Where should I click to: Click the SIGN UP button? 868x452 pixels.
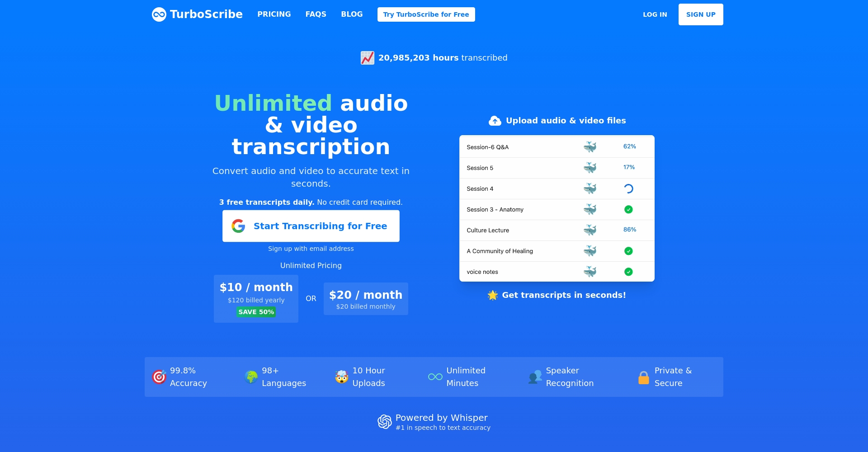coord(701,14)
